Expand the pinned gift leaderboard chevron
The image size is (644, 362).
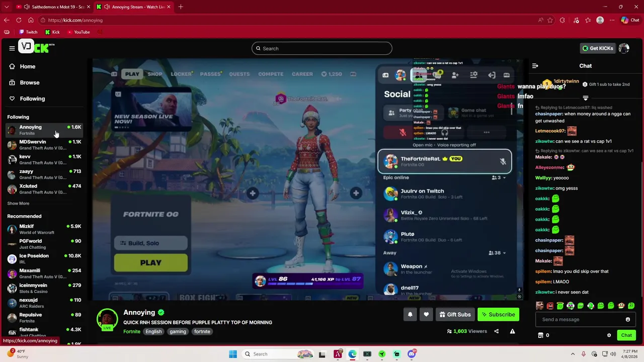585,98
